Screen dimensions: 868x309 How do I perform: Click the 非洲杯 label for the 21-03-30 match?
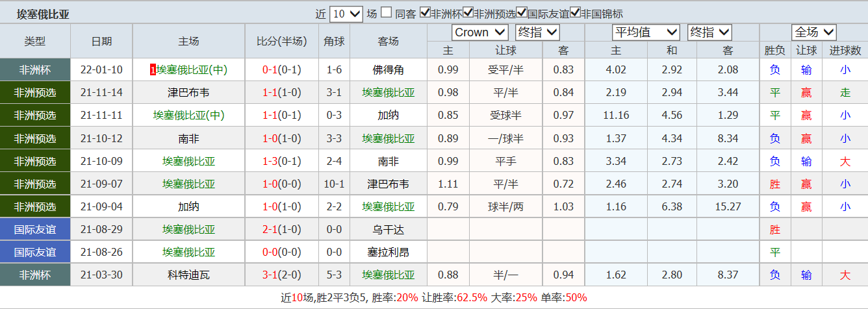[x=35, y=275]
